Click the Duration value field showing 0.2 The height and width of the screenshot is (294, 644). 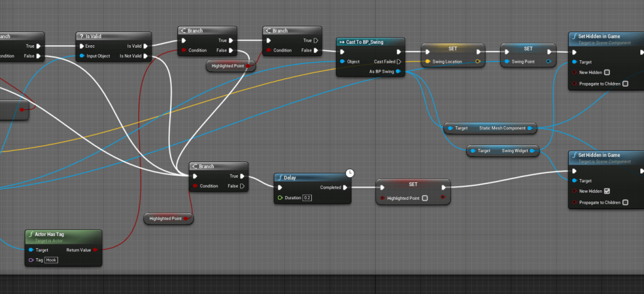pyautogui.click(x=307, y=198)
